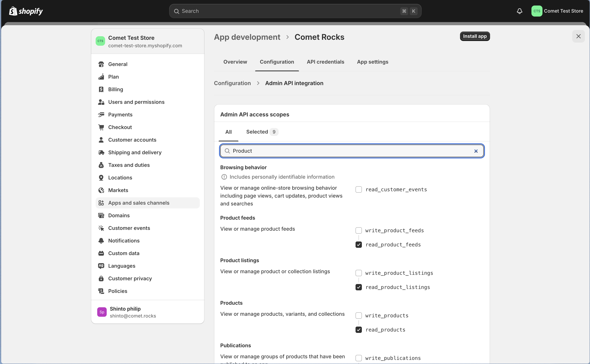Click the "Product listings" section heading

239,260
